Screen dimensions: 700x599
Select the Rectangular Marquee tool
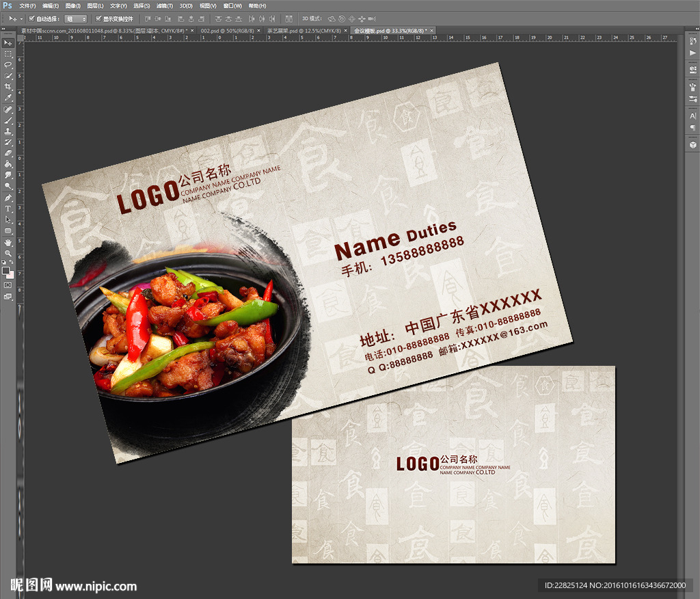point(8,54)
